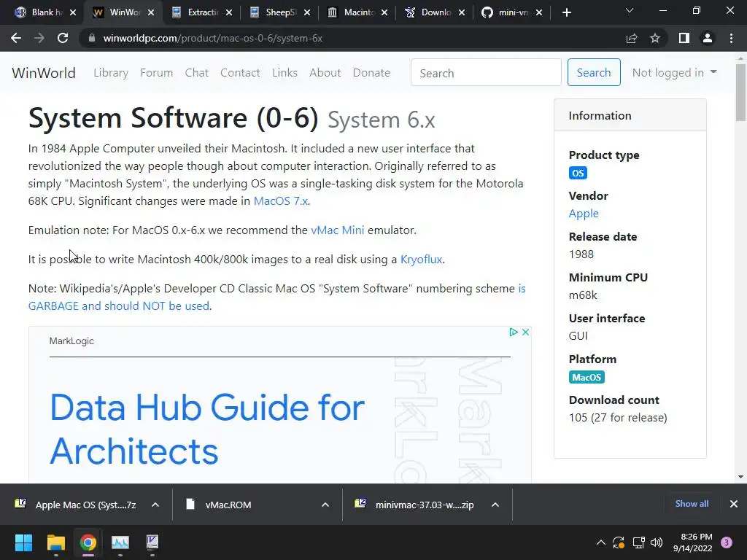Click the site Search input field

(x=486, y=72)
